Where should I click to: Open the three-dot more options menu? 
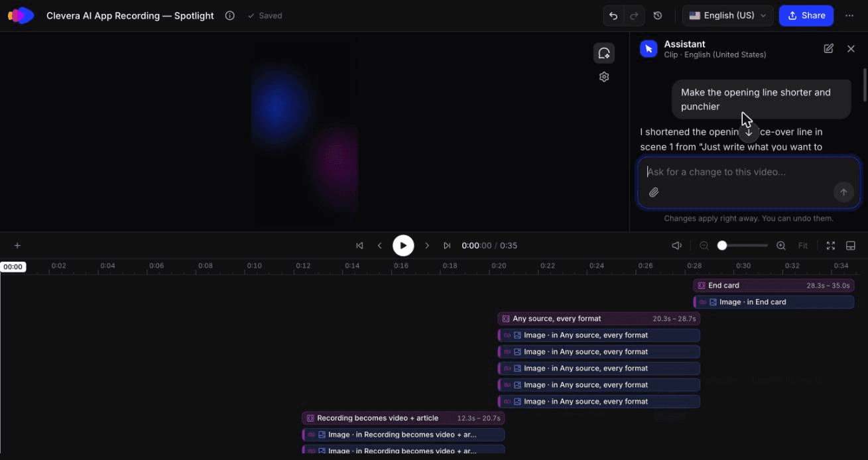(x=849, y=16)
